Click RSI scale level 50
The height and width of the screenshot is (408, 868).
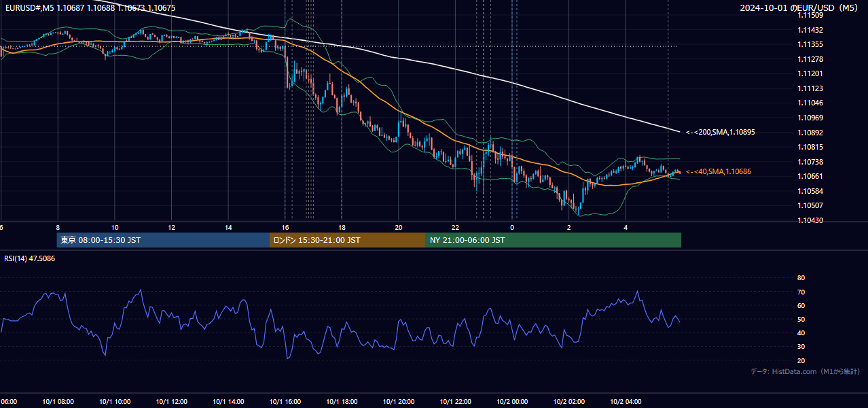click(x=801, y=319)
